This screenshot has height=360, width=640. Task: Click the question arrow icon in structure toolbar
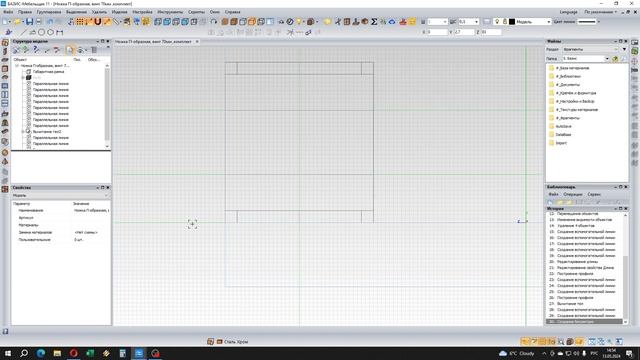[x=36, y=50]
